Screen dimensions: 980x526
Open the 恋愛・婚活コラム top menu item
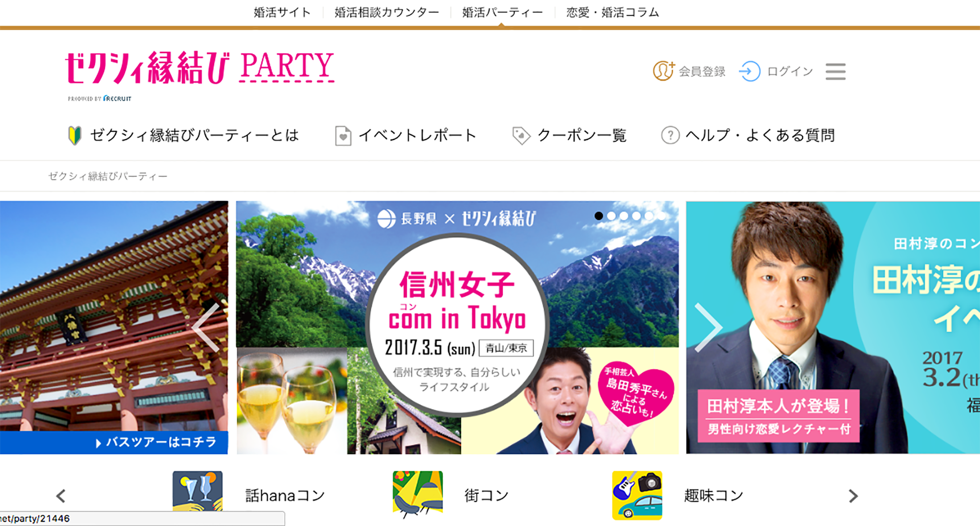point(613,12)
